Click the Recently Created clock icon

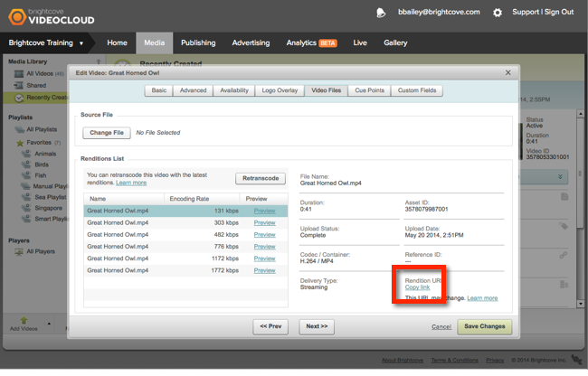pyautogui.click(x=19, y=98)
